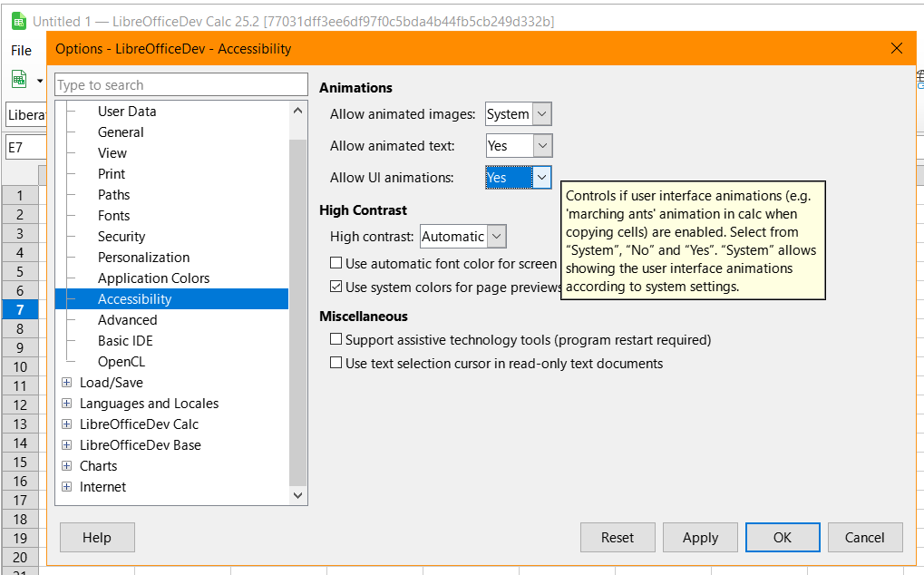Select Personalization in options tree
Screen dimensions: 924x575
(143, 258)
